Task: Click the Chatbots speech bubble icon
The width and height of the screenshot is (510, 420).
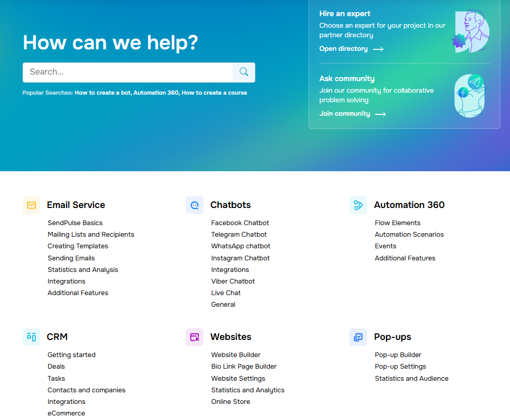Action: tap(194, 205)
